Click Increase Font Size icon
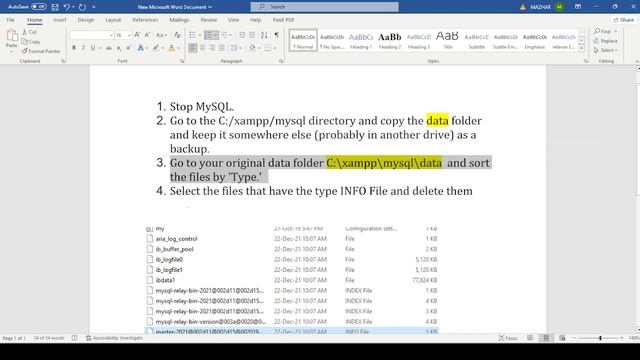The image size is (640, 360). [x=138, y=35]
